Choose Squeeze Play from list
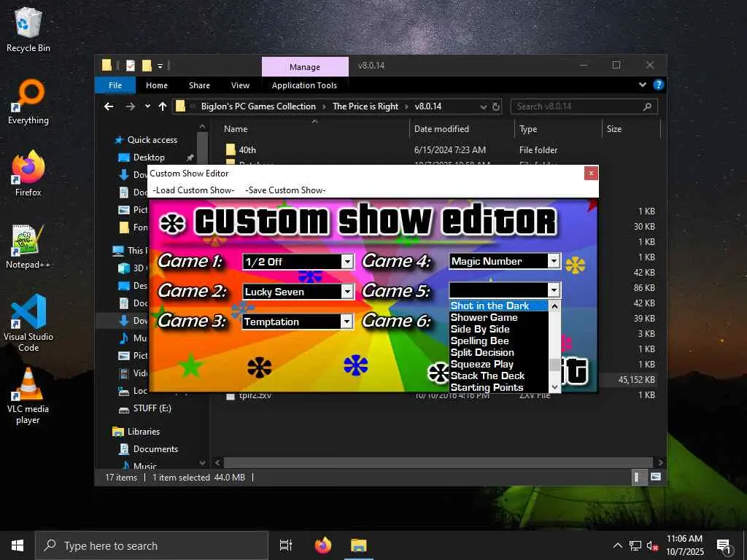This screenshot has width=747, height=560. click(499, 365)
